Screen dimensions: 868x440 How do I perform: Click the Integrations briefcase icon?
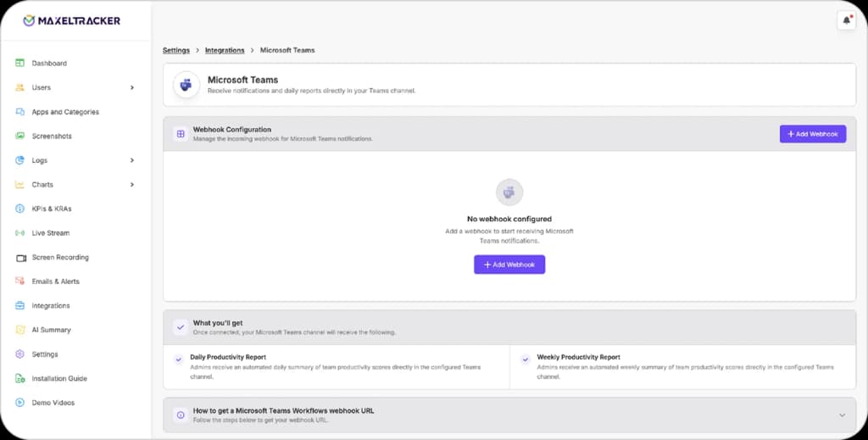(20, 305)
